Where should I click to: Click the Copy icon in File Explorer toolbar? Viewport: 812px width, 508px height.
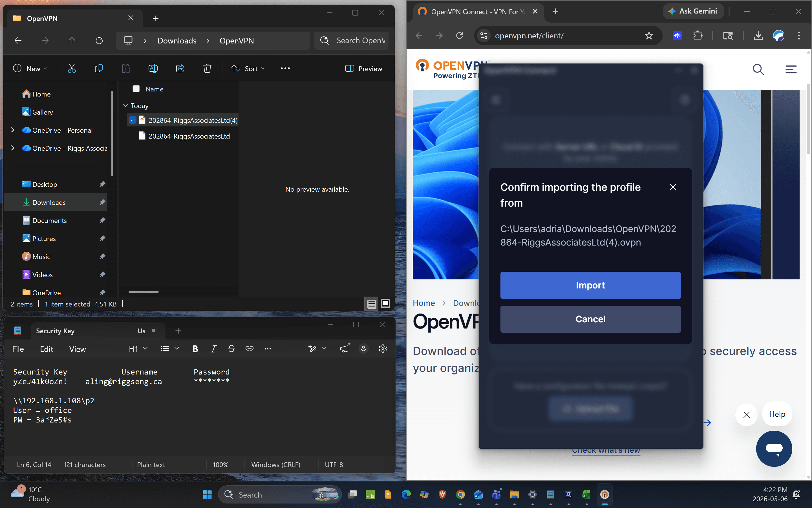tap(99, 69)
